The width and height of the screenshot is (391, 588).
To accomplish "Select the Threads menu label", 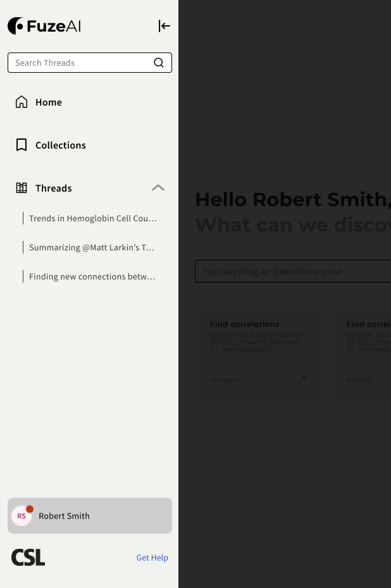I will click(x=54, y=188).
